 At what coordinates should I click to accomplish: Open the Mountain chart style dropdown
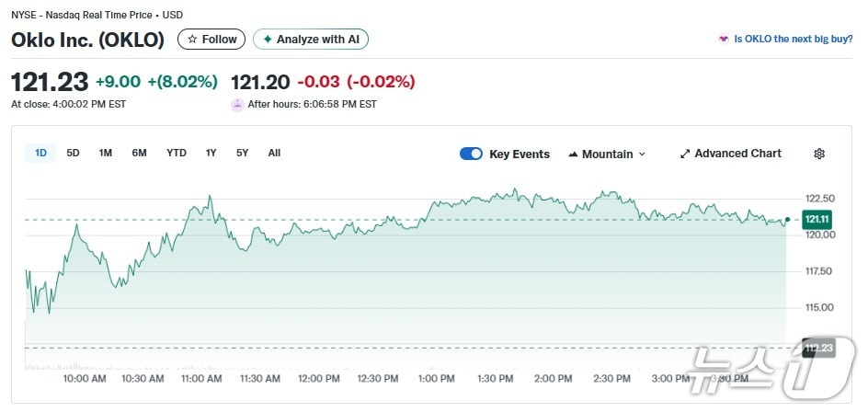(607, 154)
